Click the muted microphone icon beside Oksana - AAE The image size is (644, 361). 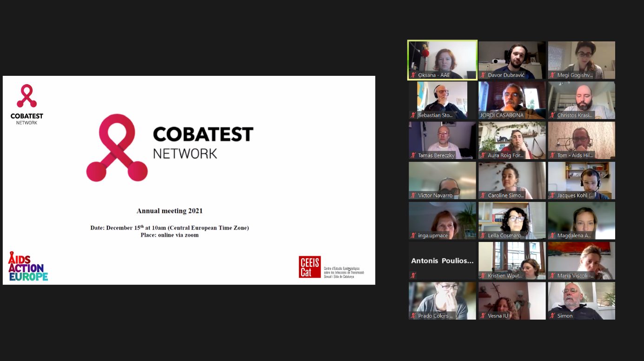(x=413, y=75)
